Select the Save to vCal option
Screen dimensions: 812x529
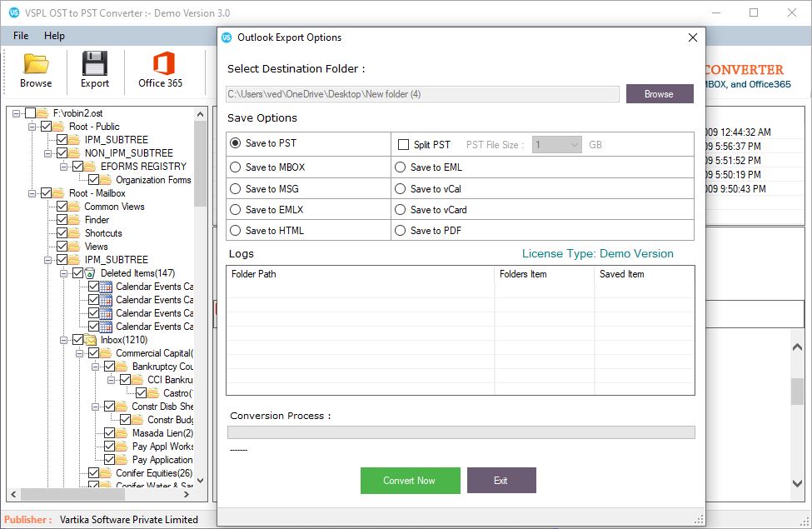click(400, 188)
